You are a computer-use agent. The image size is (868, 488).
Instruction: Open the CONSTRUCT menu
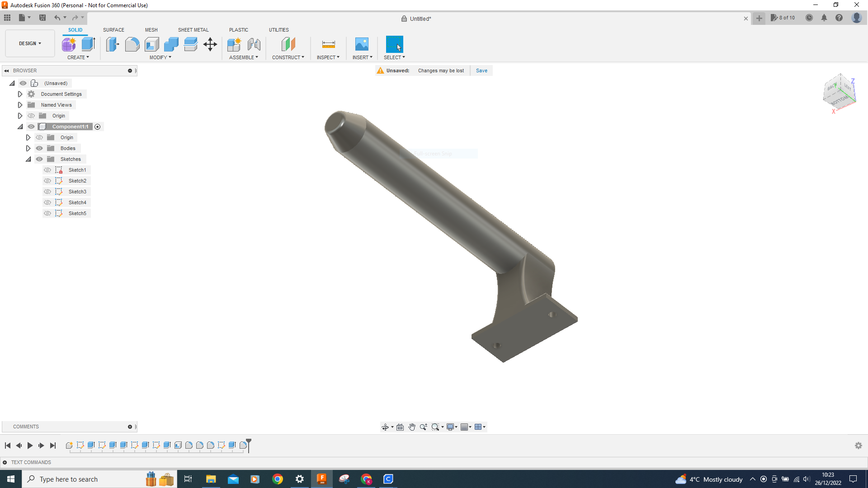click(288, 57)
